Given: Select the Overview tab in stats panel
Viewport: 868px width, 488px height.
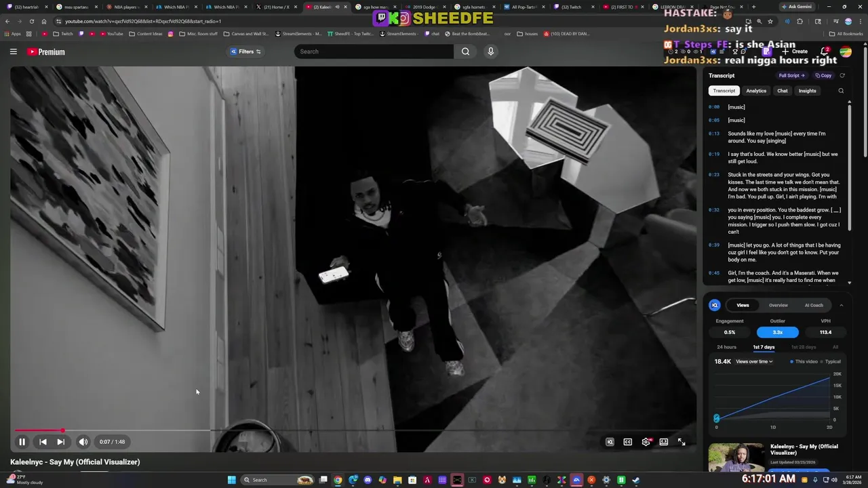Looking at the screenshot, I should coord(778,305).
